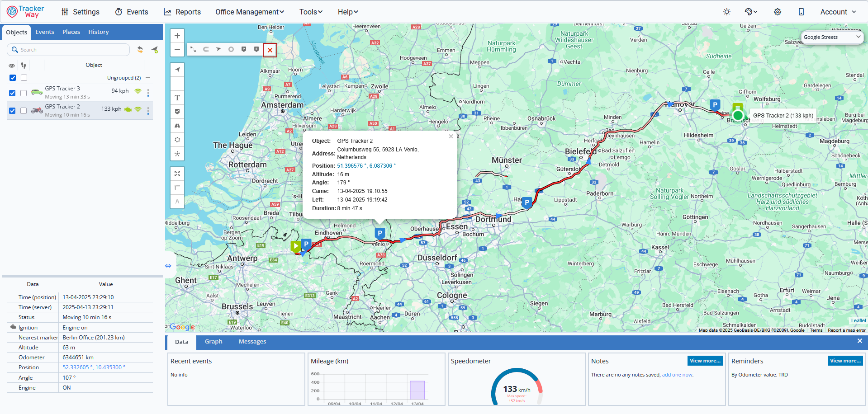Switch to the Events tab in left panel
Viewport: 868px width, 414px height.
coord(45,32)
